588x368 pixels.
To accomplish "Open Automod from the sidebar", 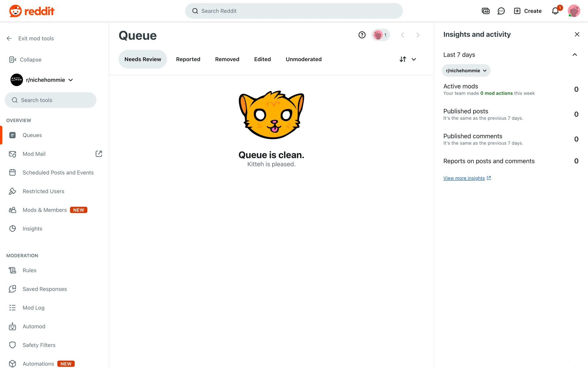I will tap(34, 326).
